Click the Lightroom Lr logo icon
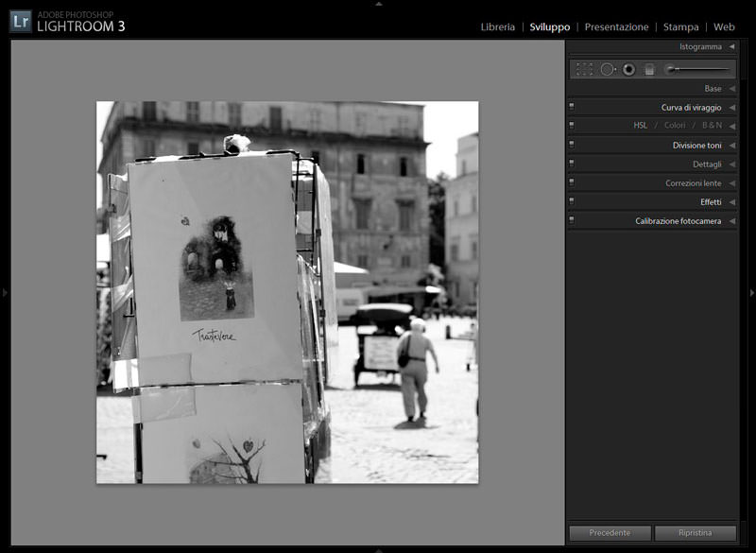This screenshot has height=553, width=756. pyautogui.click(x=21, y=21)
